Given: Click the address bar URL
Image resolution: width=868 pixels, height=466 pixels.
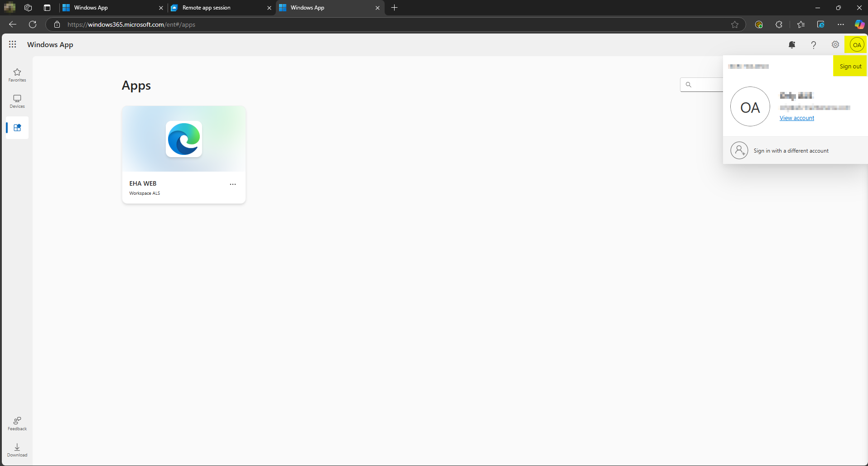Looking at the screenshot, I should (131, 24).
